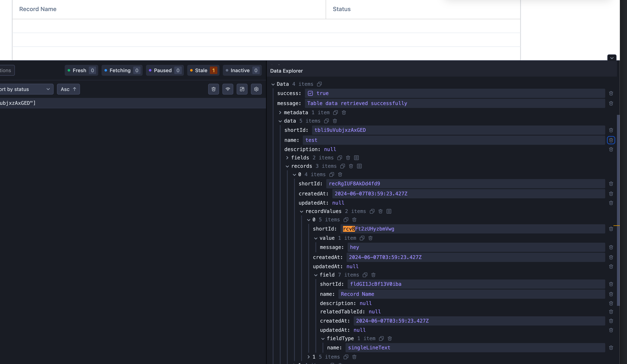Viewport: 627px width, 364px height.
Task: Expand recordValues item 1 with 5 items
Action: [308, 357]
